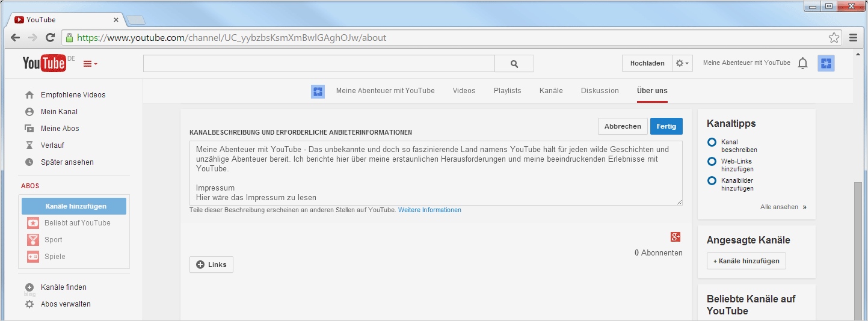
Task: Click the search magnifier button
Action: tap(514, 64)
